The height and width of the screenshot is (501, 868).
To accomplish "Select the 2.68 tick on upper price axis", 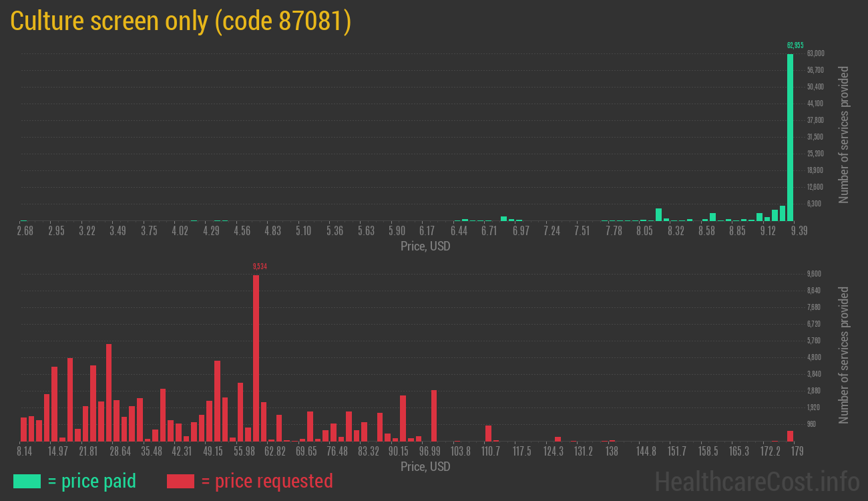I will pyautogui.click(x=25, y=231).
